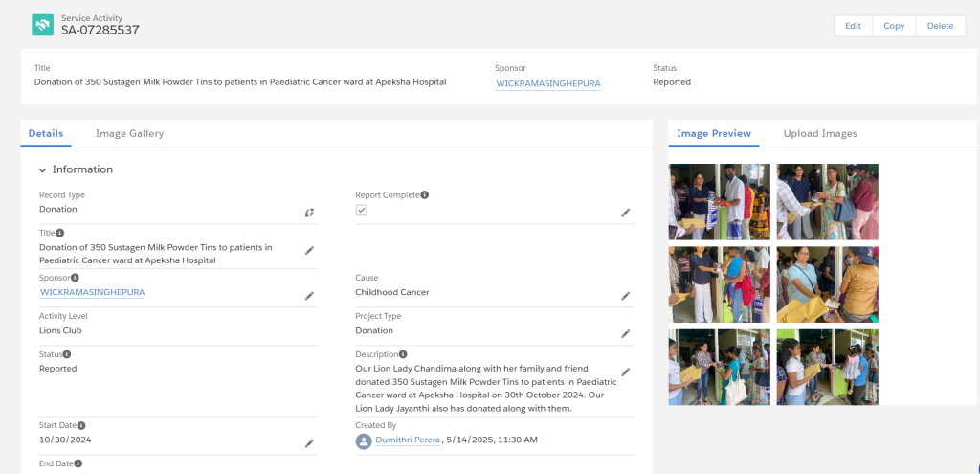Screen dimensions: 980x474
Task: Show info tooltip beside End Date label
Action: click(78, 463)
